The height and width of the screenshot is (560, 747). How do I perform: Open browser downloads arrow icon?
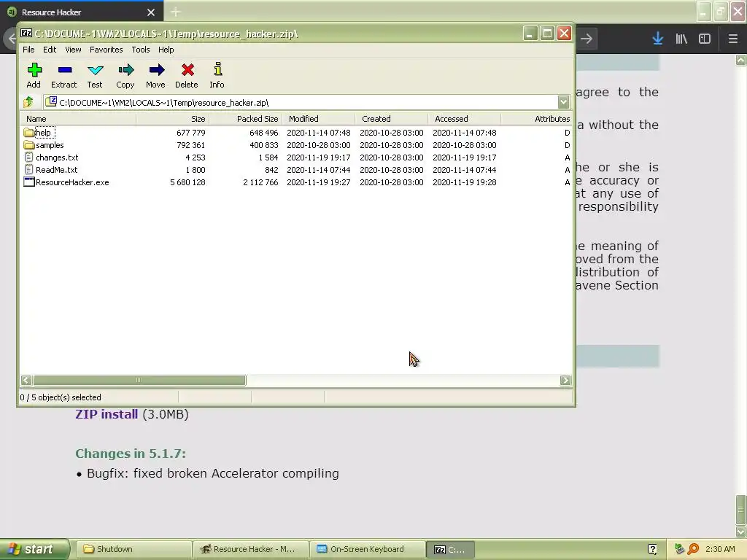pyautogui.click(x=657, y=39)
